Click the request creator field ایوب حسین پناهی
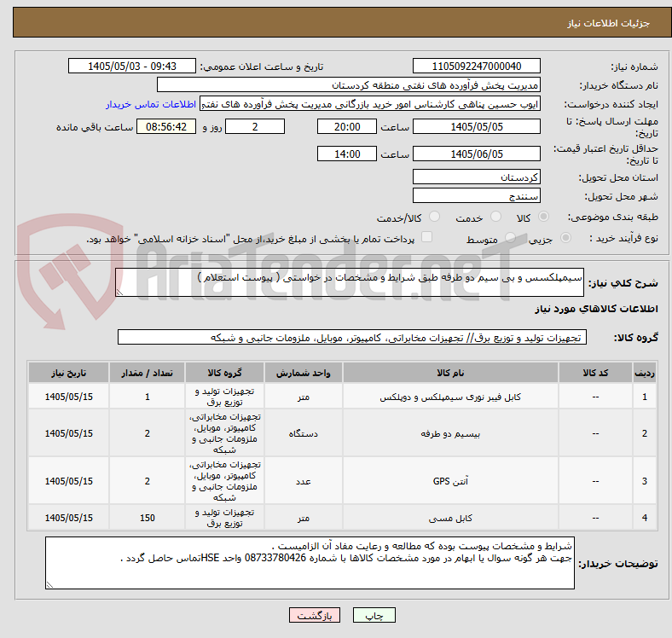 coord(370,104)
